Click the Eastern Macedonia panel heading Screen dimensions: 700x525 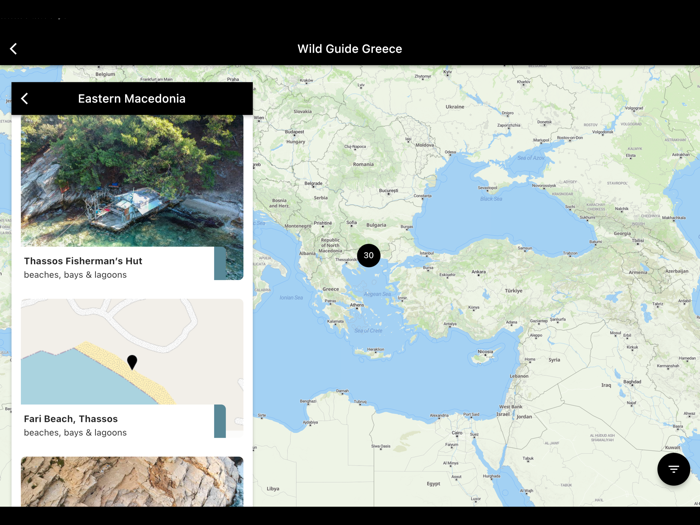[x=132, y=99]
